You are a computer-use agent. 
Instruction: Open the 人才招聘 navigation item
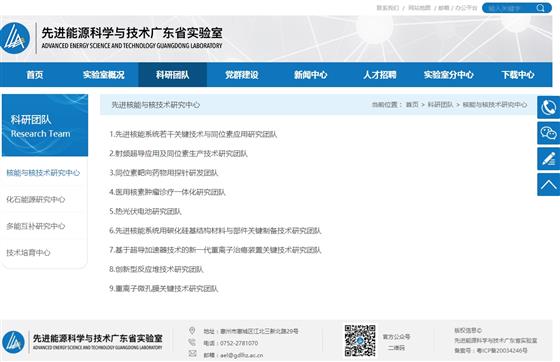click(380, 75)
